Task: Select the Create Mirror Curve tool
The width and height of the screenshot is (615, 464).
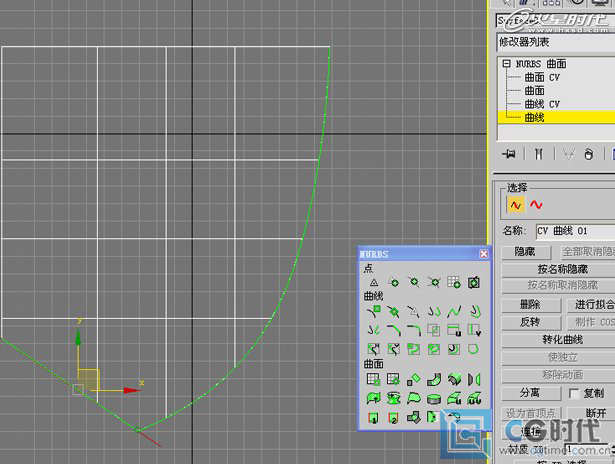Action: coord(374,330)
